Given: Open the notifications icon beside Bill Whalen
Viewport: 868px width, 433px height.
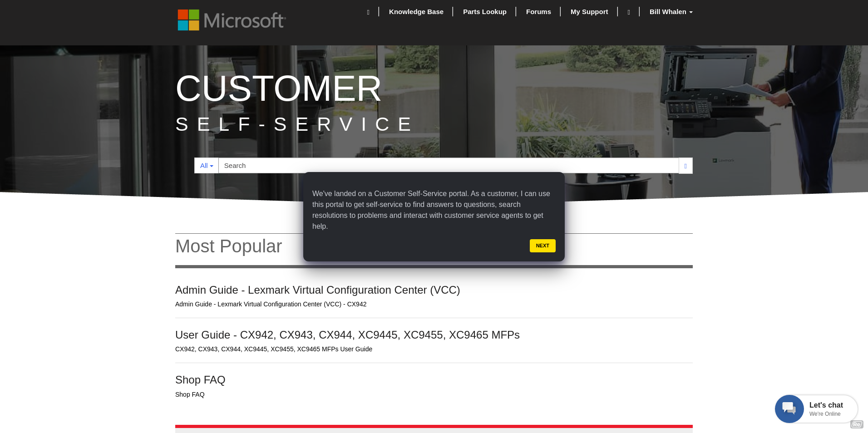Looking at the screenshot, I should click(x=629, y=12).
